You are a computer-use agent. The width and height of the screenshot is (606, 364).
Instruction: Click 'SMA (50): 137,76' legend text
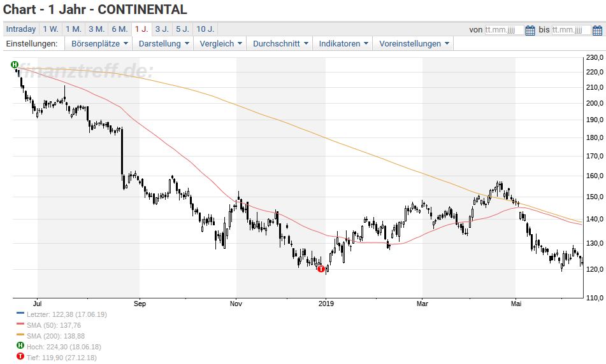click(x=54, y=325)
